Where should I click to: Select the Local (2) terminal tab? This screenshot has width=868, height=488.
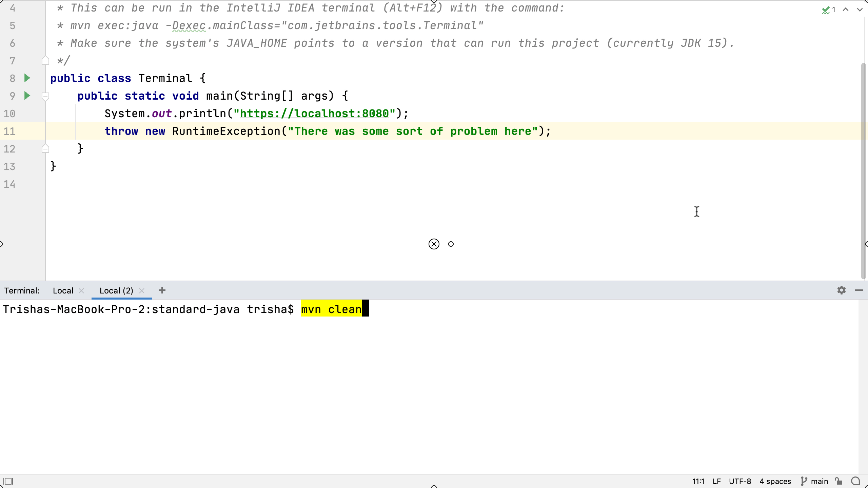[116, 291]
